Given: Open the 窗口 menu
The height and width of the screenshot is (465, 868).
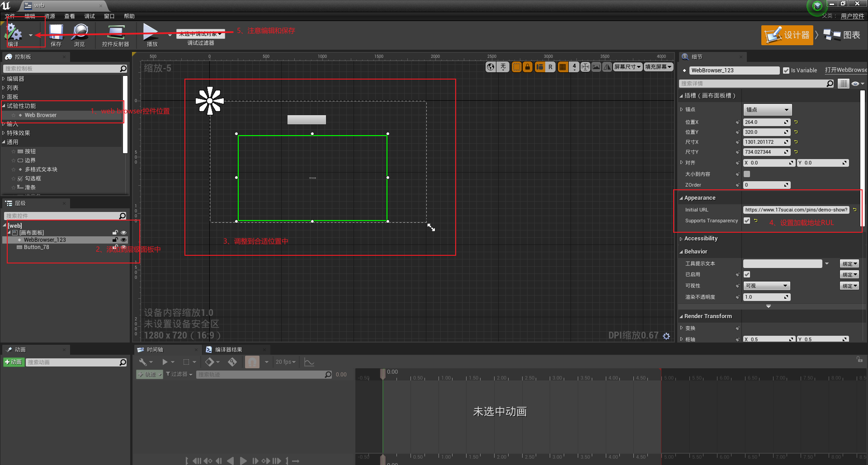Looking at the screenshot, I should pyautogui.click(x=109, y=16).
